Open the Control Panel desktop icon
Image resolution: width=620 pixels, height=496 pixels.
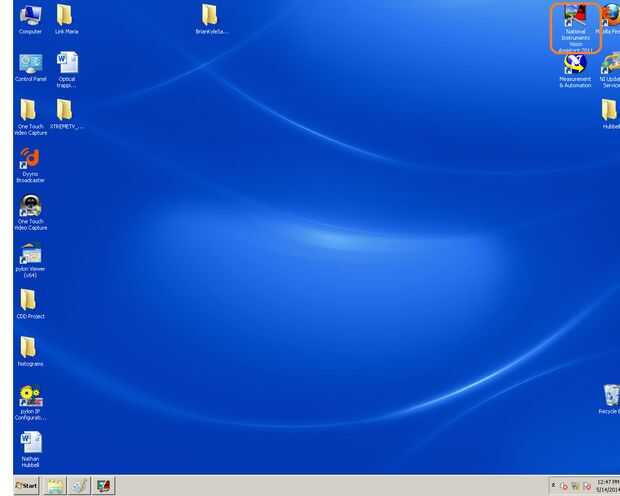click(x=30, y=67)
